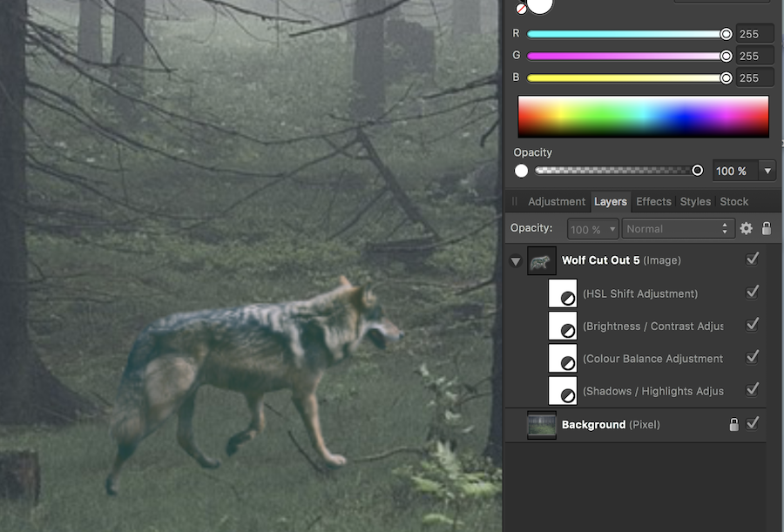Click the no-colour swatch icon
784x532 pixels.
pyautogui.click(x=521, y=9)
